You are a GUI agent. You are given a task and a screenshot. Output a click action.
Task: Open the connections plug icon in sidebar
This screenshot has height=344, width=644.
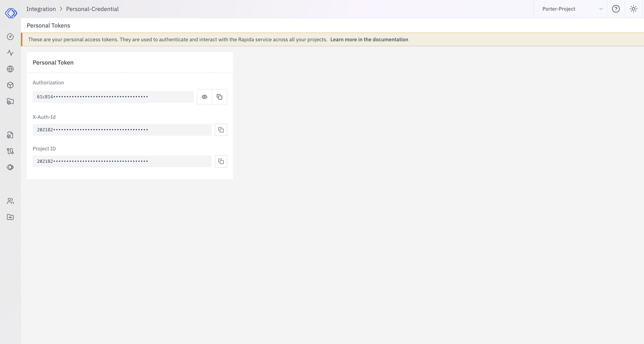[x=10, y=151]
